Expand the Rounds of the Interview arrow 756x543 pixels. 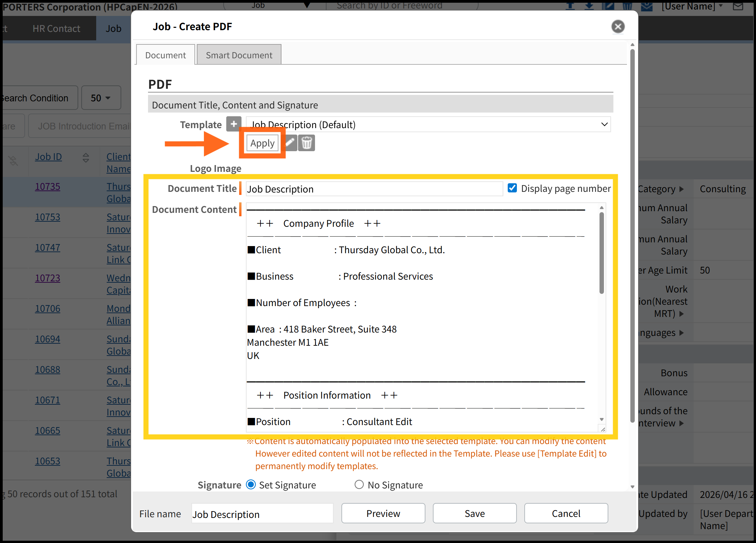tap(681, 423)
